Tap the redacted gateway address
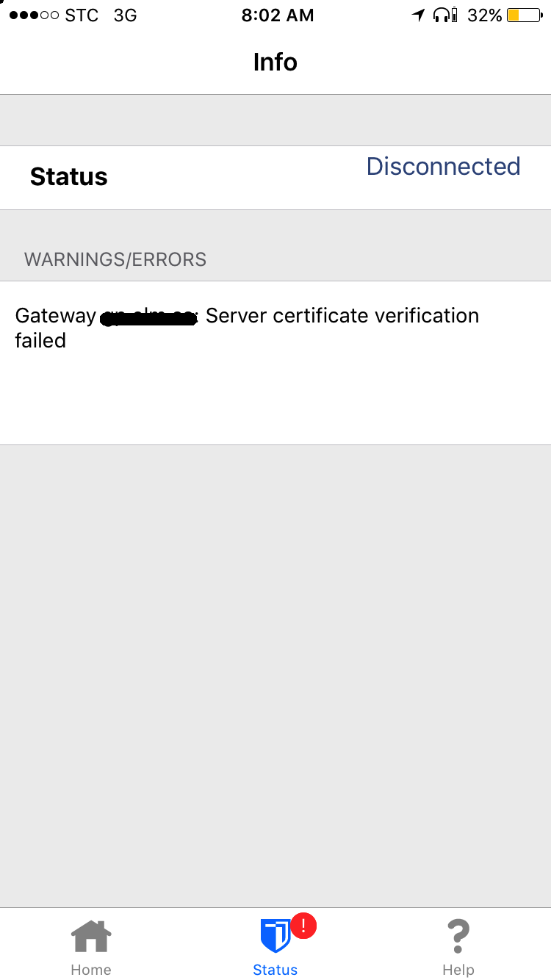Image resolution: width=551 pixels, height=980 pixels. [149, 317]
